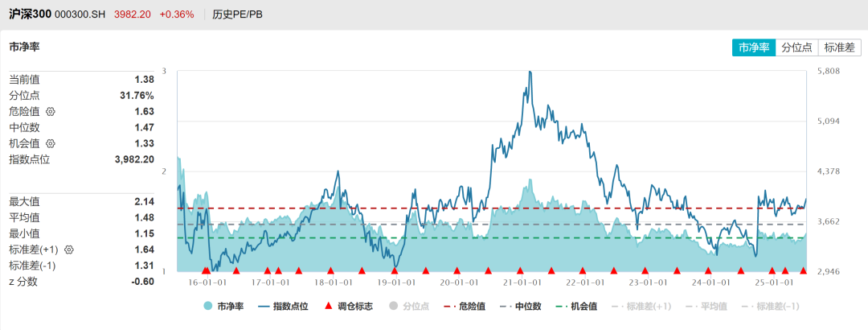Show the greyed 分位点 legend series
Viewport: 868px width, 330px height.
pyautogui.click(x=409, y=306)
